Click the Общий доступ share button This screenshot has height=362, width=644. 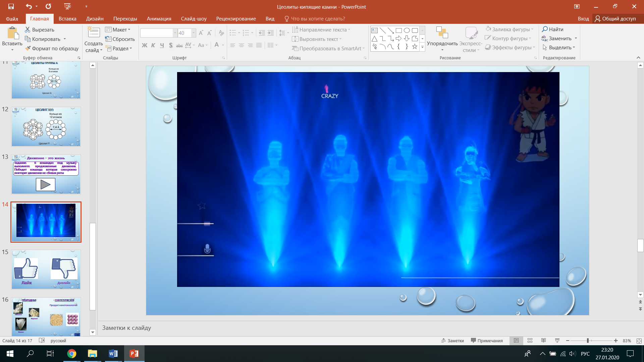pos(615,19)
